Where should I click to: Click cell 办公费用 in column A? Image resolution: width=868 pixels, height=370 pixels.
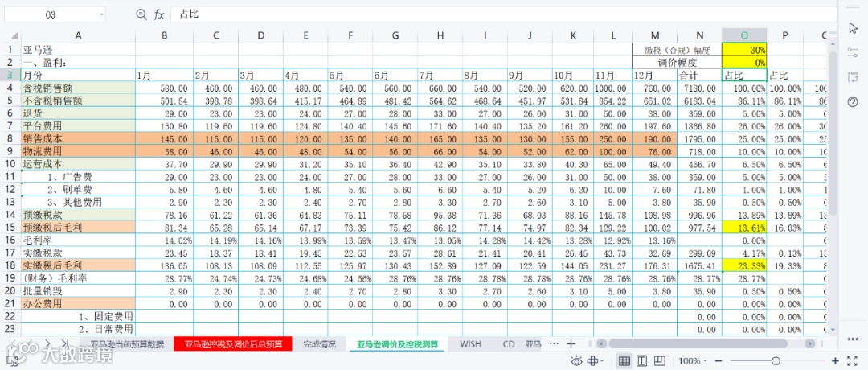(x=78, y=303)
